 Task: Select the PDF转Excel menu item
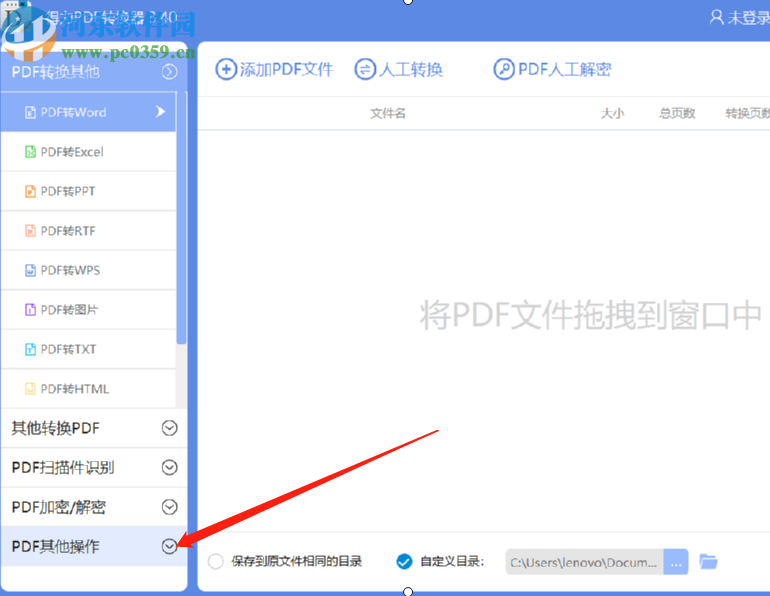tap(88, 152)
